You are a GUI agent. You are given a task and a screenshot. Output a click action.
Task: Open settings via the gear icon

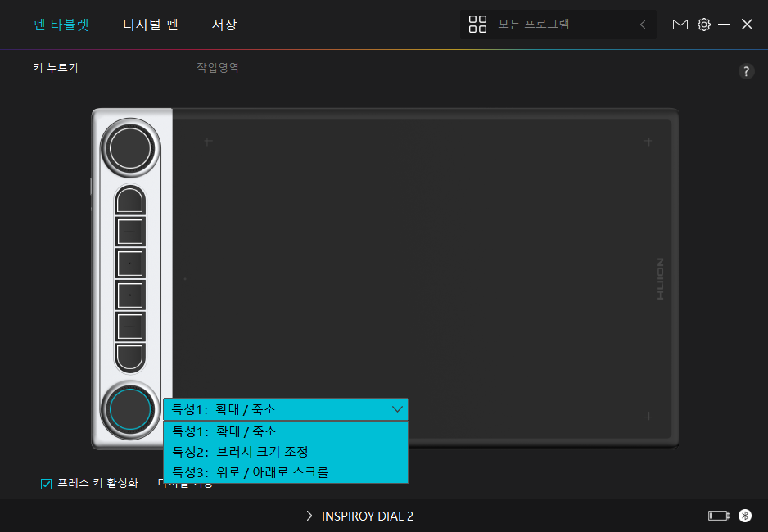(x=703, y=25)
